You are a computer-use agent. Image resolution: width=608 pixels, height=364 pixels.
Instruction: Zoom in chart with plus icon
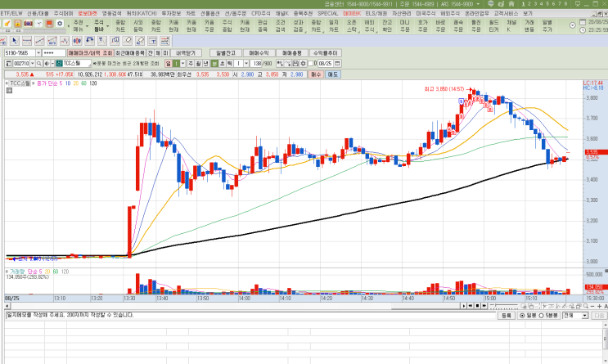coord(600,306)
